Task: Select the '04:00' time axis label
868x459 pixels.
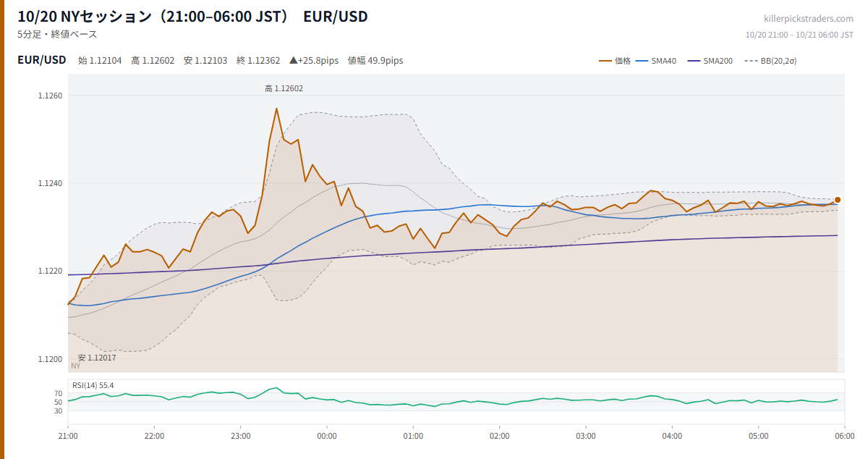Action: tap(672, 436)
